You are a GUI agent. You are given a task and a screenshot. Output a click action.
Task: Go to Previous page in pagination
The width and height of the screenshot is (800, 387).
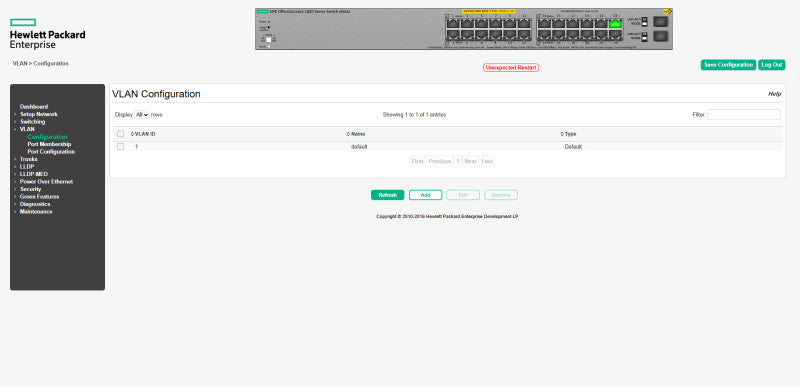pyautogui.click(x=440, y=161)
